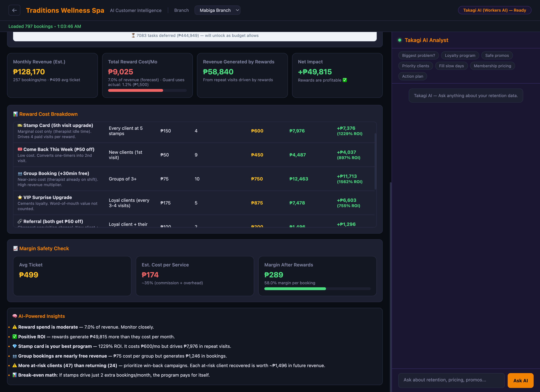The width and height of the screenshot is (540, 392).
Task: Click the ₱600 cost cell in Stamp Card row
Action: click(257, 131)
